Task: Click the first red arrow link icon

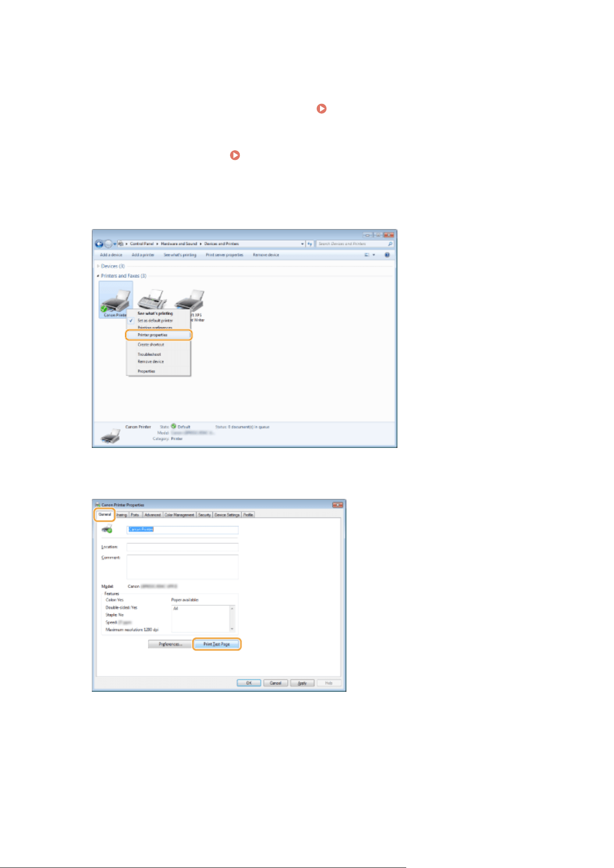Action: click(321, 108)
